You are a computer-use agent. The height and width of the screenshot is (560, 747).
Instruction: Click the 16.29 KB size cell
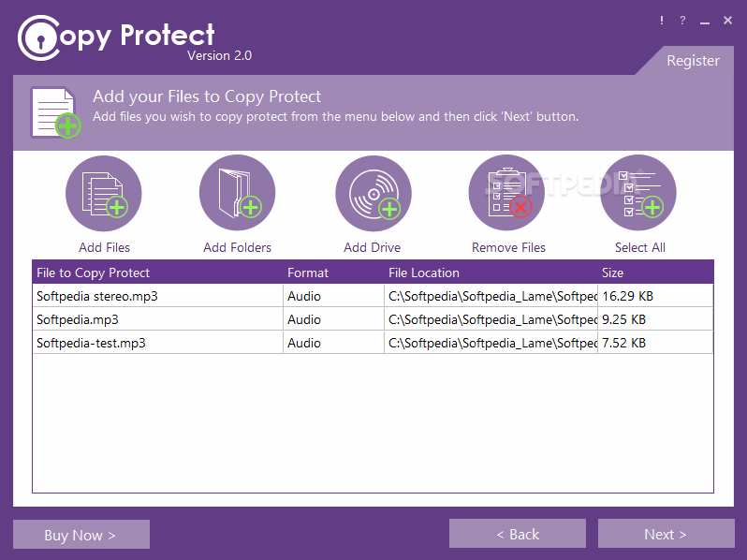point(655,296)
